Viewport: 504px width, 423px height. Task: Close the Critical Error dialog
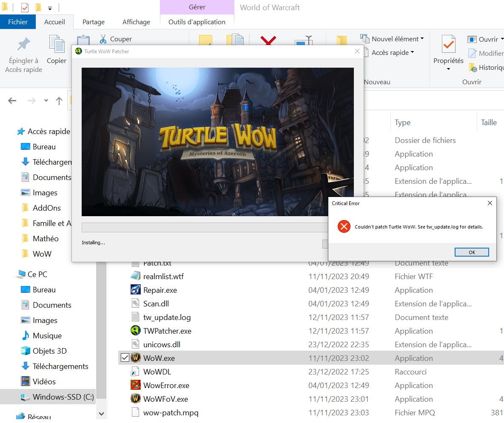pyautogui.click(x=490, y=203)
